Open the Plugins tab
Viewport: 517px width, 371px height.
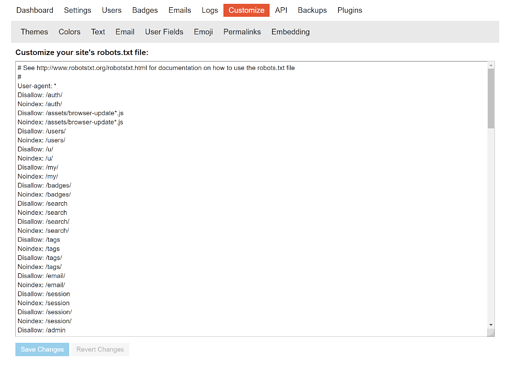pyautogui.click(x=350, y=10)
